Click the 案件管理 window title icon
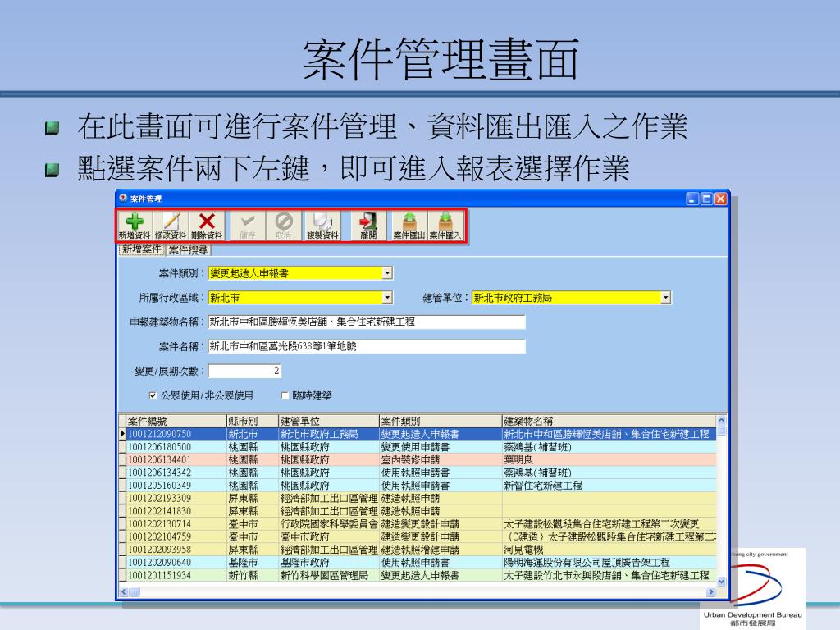Image resolution: width=840 pixels, height=630 pixels. tap(123, 199)
